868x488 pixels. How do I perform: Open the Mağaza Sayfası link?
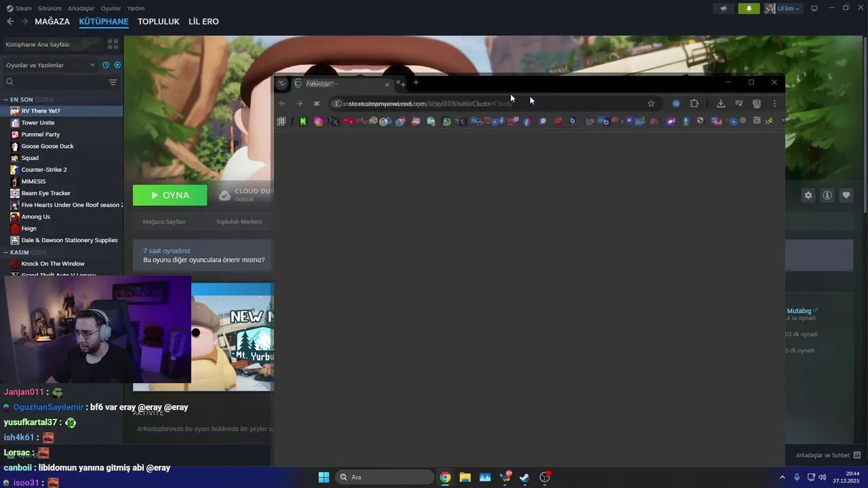pyautogui.click(x=164, y=222)
